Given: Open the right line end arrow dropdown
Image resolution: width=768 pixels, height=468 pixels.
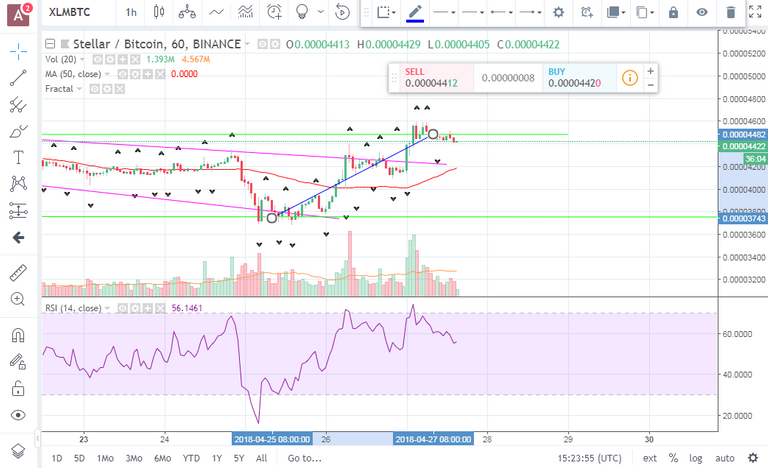Looking at the screenshot, I should 530,12.
